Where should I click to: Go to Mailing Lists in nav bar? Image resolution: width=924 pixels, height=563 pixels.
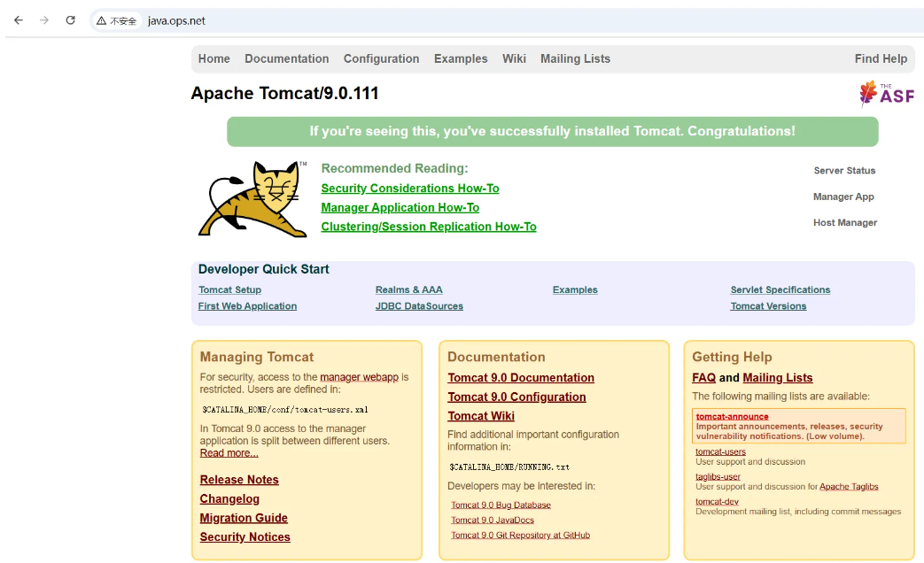[x=575, y=58]
